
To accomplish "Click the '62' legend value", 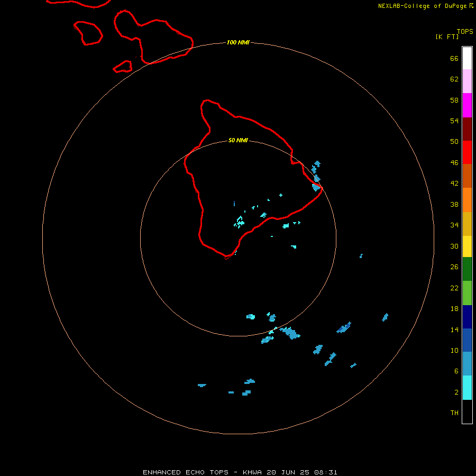I will point(454,79).
